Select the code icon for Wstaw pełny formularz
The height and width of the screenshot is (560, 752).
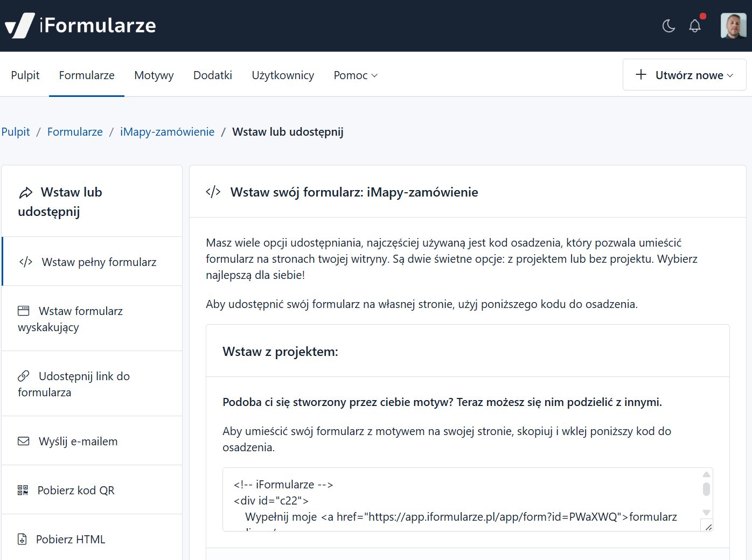26,262
